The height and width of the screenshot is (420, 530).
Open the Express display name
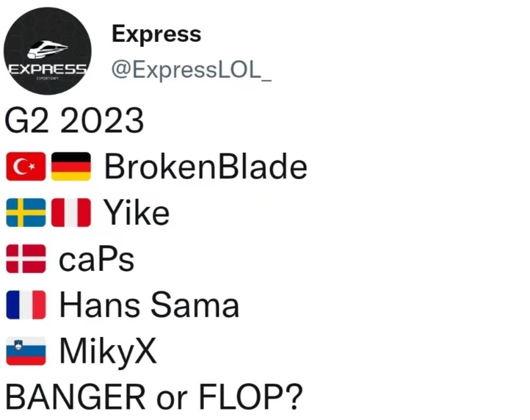coord(156,34)
